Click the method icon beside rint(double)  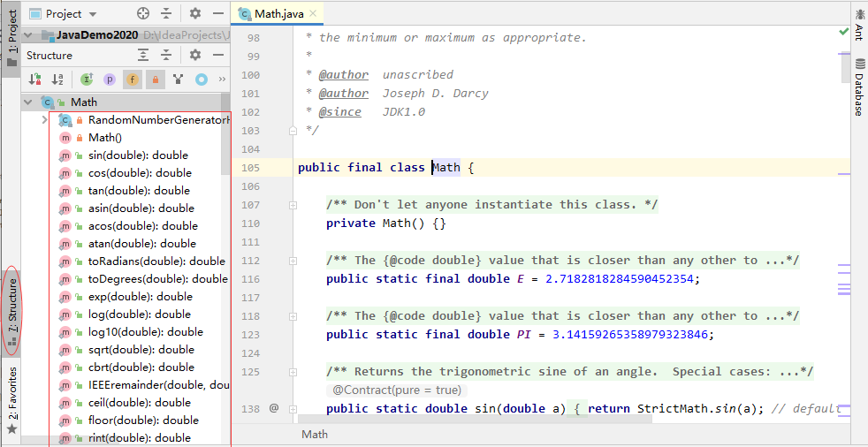pyautogui.click(x=65, y=439)
